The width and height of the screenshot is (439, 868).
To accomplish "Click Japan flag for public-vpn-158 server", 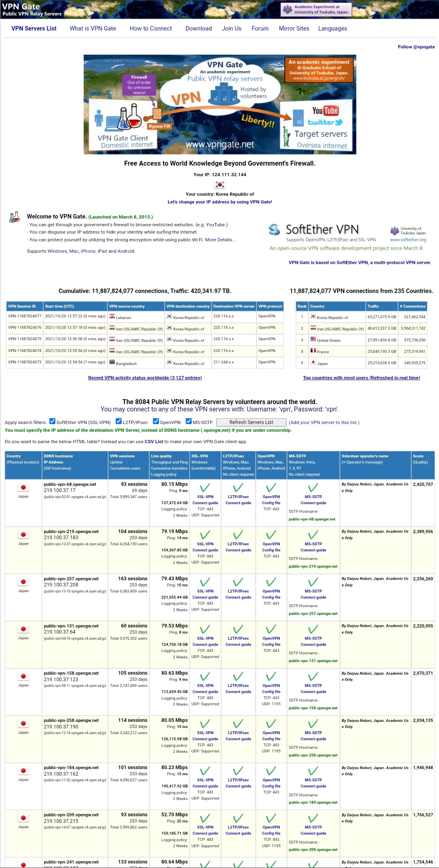I will [x=23, y=676].
